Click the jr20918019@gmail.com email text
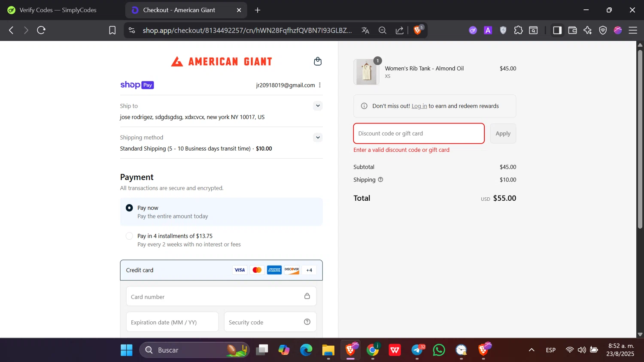Viewport: 644px width, 362px height. [x=286, y=85]
